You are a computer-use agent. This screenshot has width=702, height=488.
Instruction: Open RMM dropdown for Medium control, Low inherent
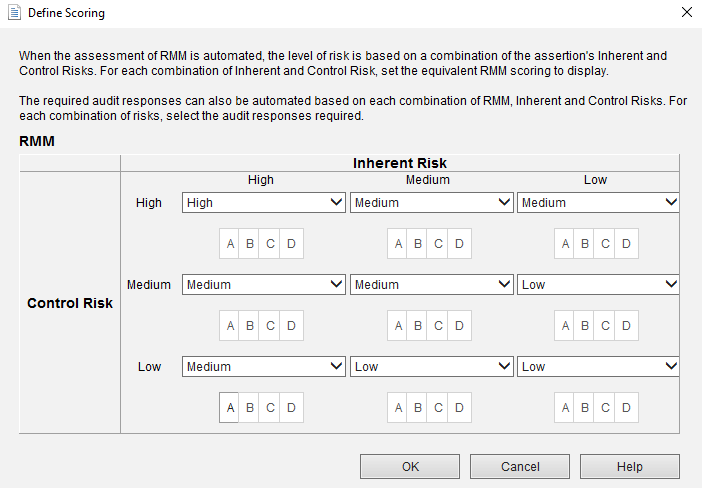pyautogui.click(x=599, y=284)
